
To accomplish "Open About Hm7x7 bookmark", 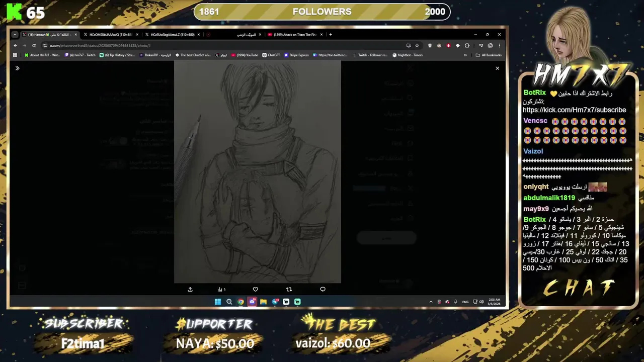I will pyautogui.click(x=42, y=55).
